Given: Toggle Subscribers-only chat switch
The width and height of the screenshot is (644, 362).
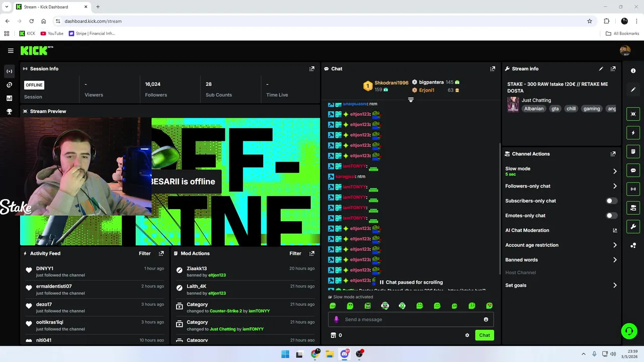Looking at the screenshot, I should point(611,201).
